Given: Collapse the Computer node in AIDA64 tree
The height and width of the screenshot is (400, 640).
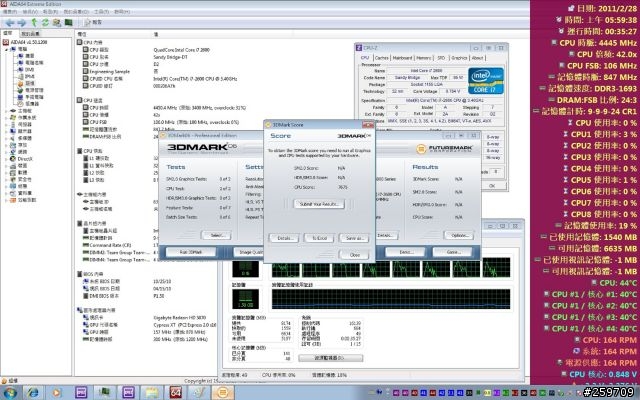Looking at the screenshot, I should pyautogui.click(x=7, y=49).
